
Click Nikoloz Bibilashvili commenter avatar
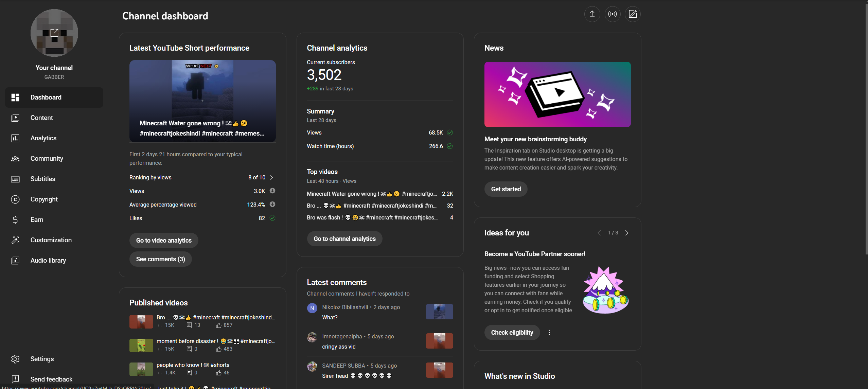(312, 308)
